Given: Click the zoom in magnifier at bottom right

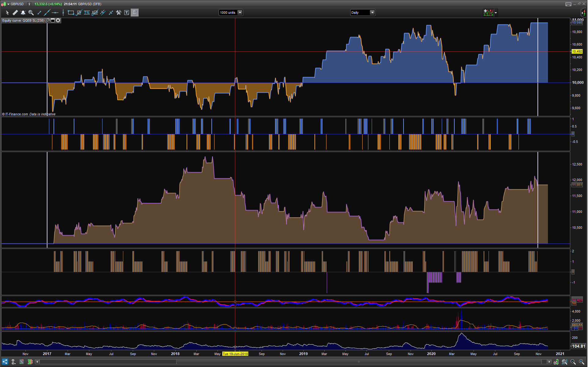Looking at the screenshot, I should tap(582, 362).
